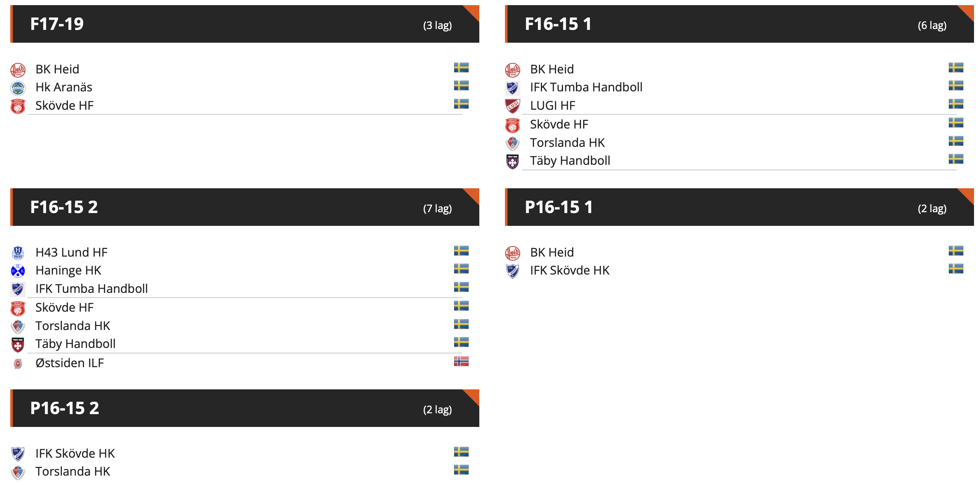Screen dimensions: 980x485
Task: Click the Torslanda HK crest in P16-15 2
Action: (18, 472)
